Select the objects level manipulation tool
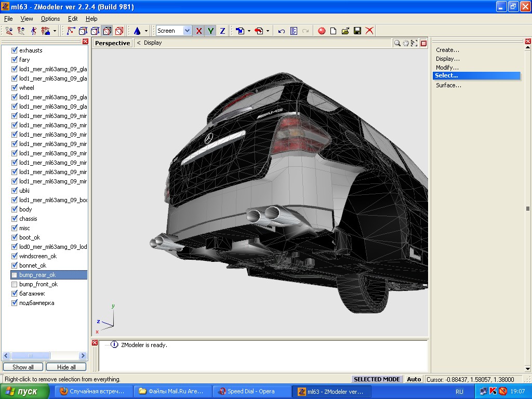 point(46,31)
